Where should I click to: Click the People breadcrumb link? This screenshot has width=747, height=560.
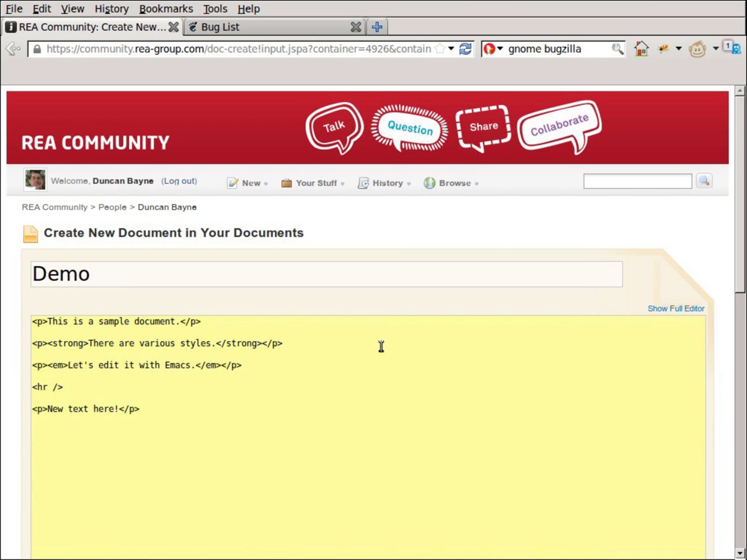112,207
